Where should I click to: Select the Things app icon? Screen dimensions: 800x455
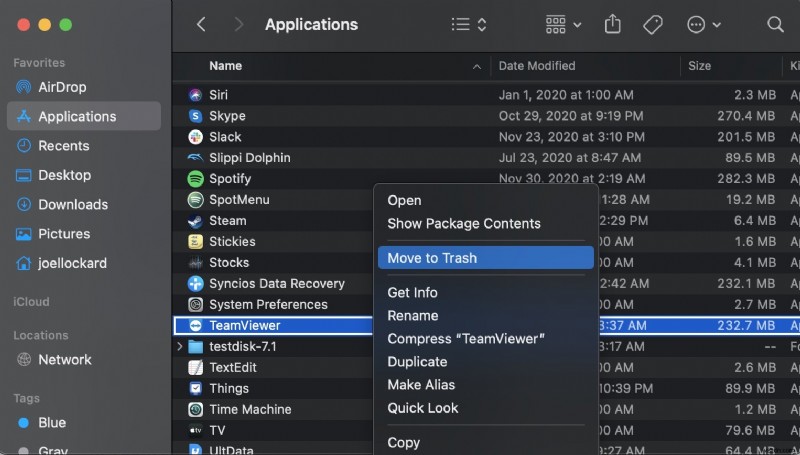pos(195,389)
